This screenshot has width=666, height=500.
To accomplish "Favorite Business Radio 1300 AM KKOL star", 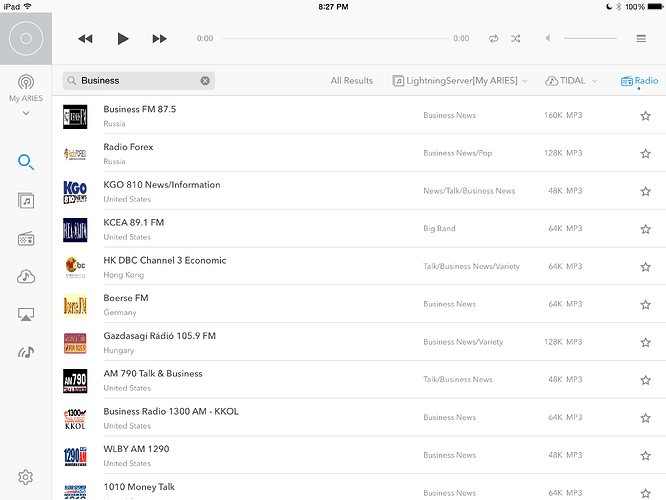I will 646,418.
